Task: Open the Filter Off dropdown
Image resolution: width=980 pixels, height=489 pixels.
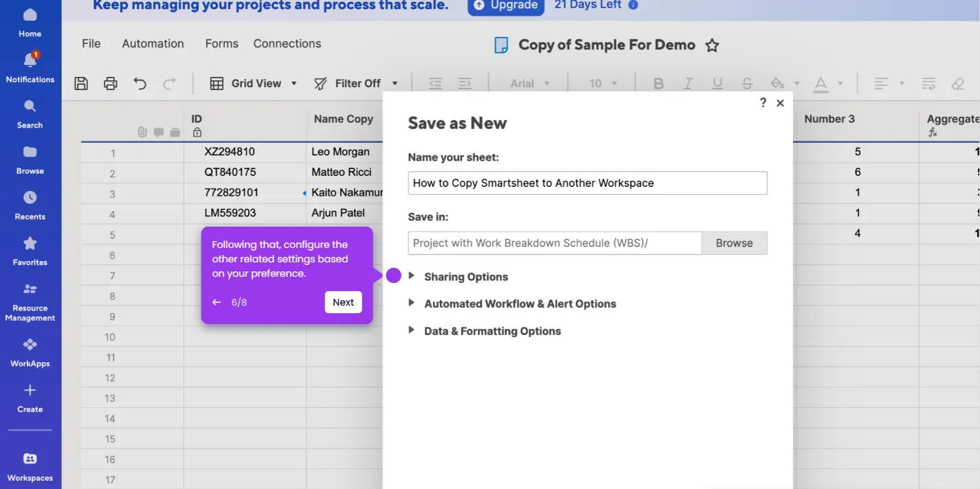Action: coord(356,83)
